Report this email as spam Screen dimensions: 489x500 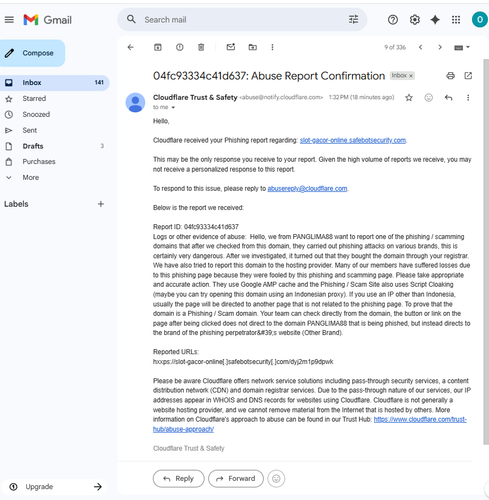(180, 47)
